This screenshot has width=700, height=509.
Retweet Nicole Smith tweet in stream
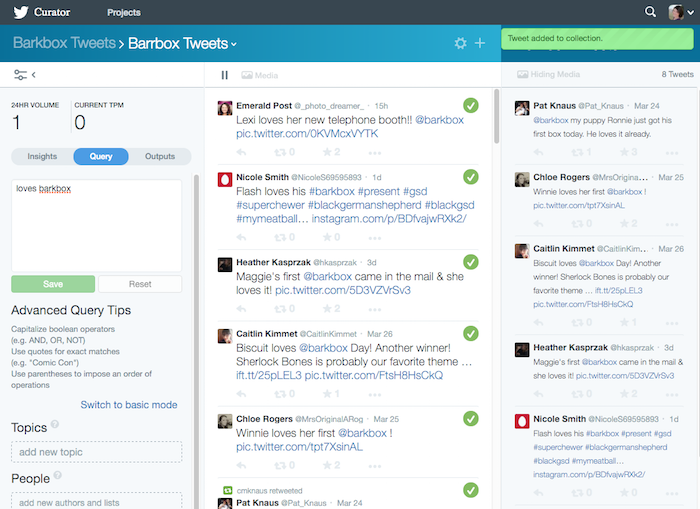click(x=284, y=238)
